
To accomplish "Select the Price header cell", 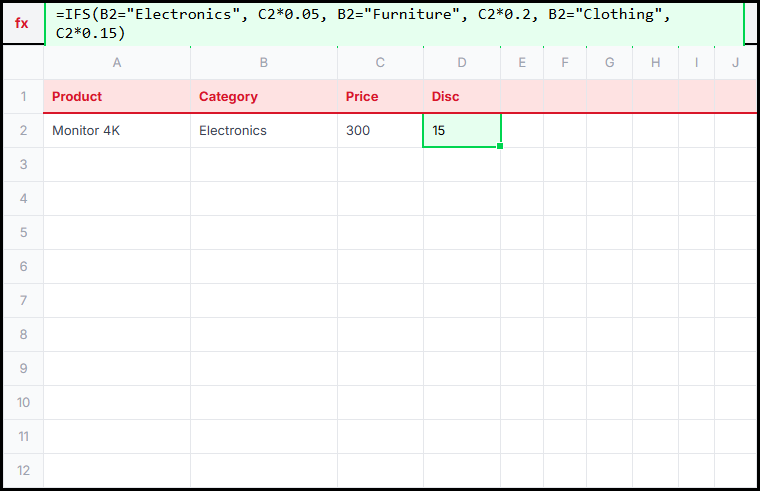I will [380, 97].
